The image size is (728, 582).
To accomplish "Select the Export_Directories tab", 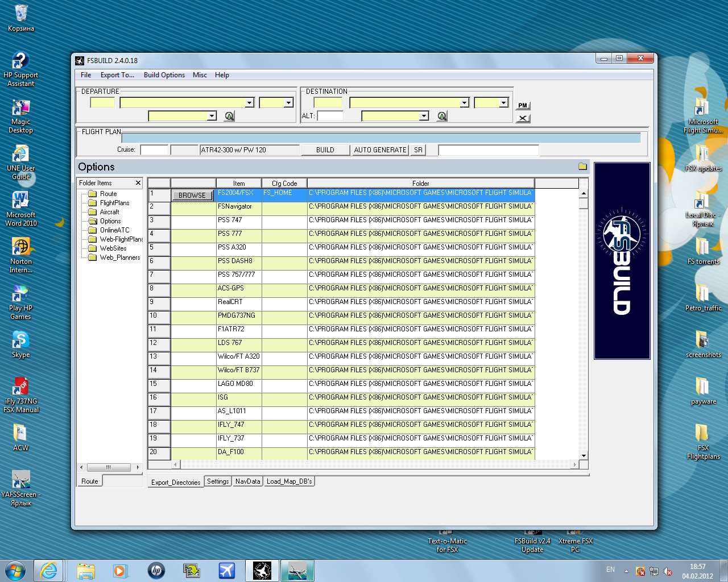I will pos(176,482).
